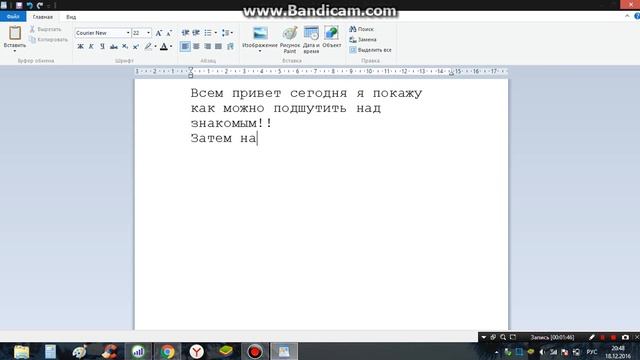Screen dimensions: 640x360
Task: Toggle subscript formatting
Action: click(x=125, y=47)
